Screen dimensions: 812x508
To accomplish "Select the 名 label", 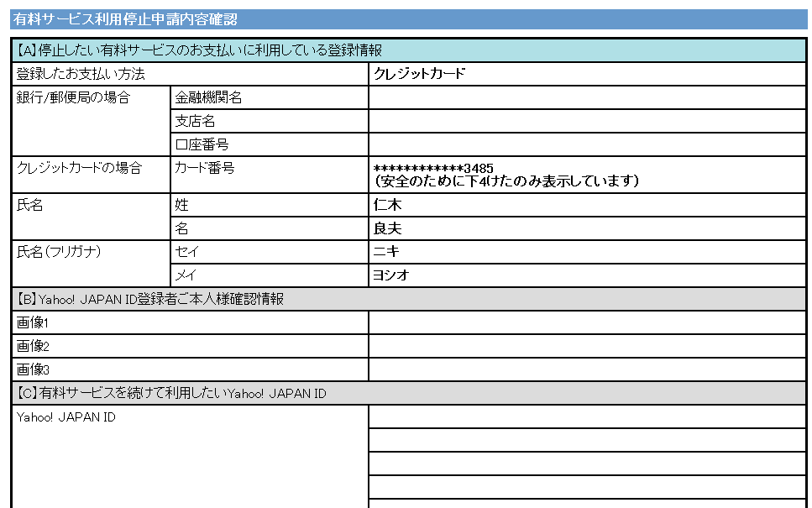I will (181, 228).
